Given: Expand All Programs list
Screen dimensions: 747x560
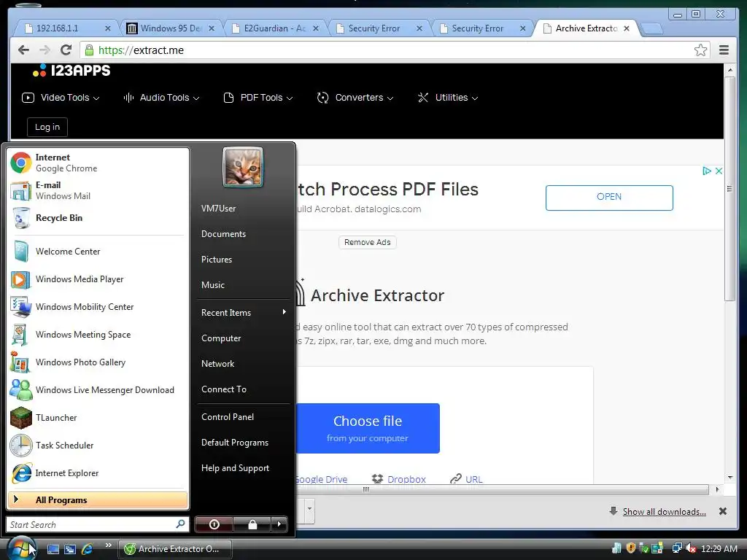Looking at the screenshot, I should (98, 500).
